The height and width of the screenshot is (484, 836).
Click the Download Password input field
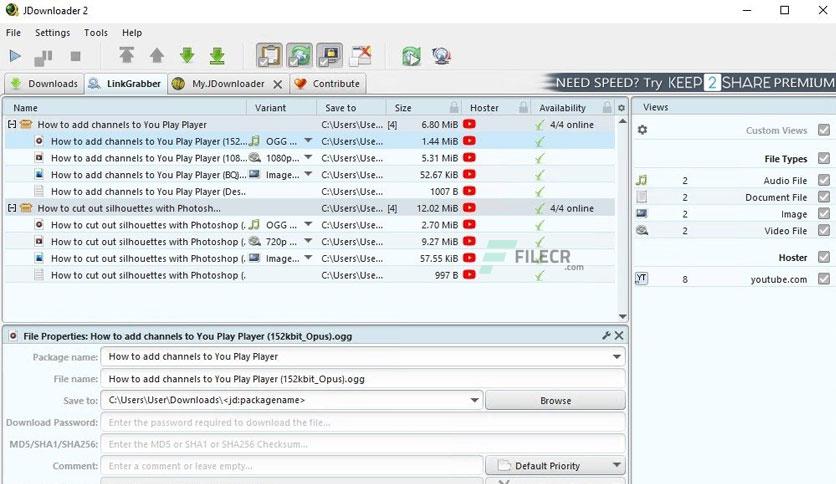coord(364,422)
